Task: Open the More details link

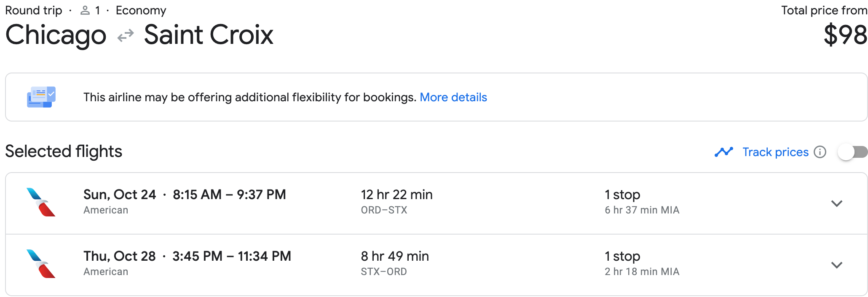Action: pyautogui.click(x=453, y=97)
